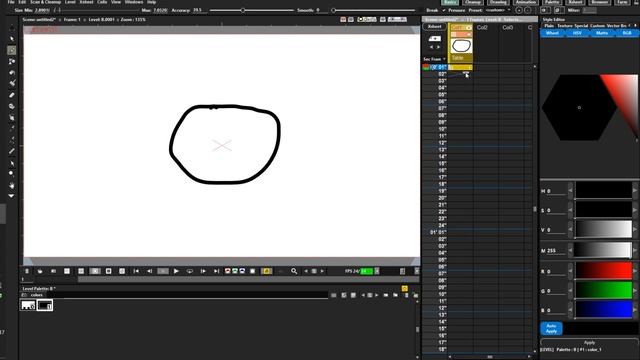The image size is (640, 360).
Task: Toggle the blue channel viewer button
Action: click(x=242, y=271)
